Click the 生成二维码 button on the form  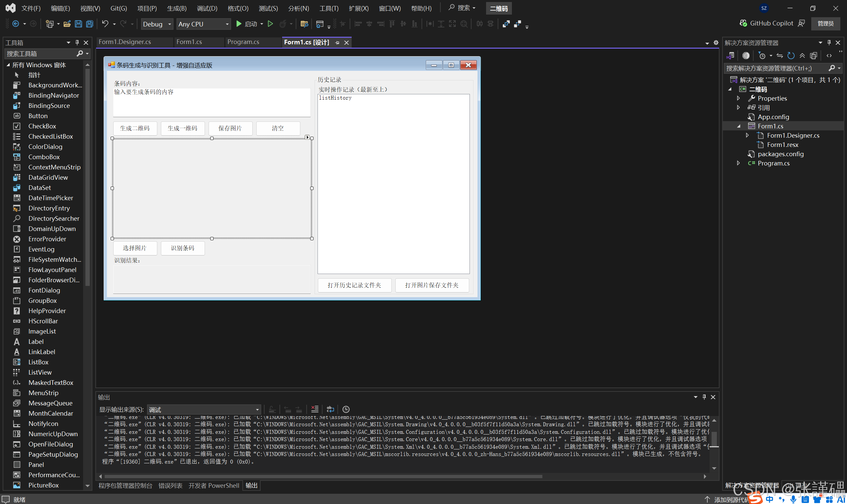[135, 128]
